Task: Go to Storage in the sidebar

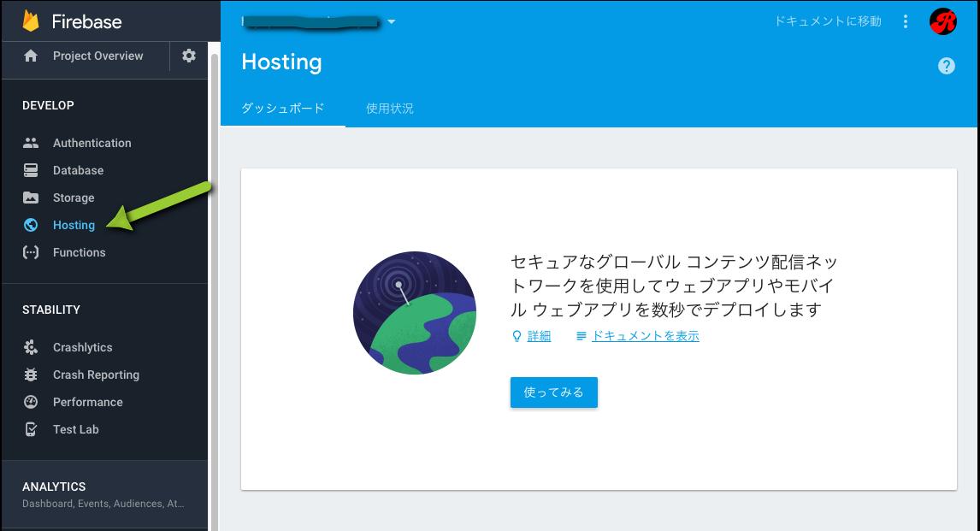Action: click(x=74, y=198)
